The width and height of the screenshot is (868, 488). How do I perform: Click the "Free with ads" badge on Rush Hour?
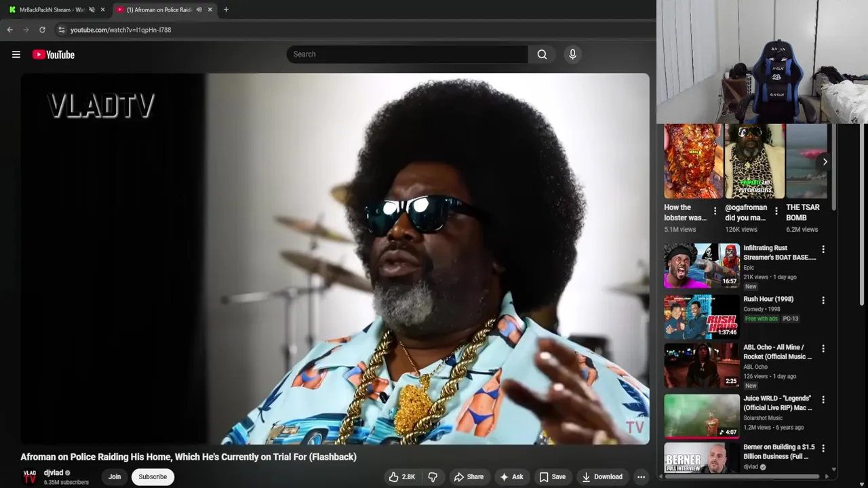pos(762,319)
